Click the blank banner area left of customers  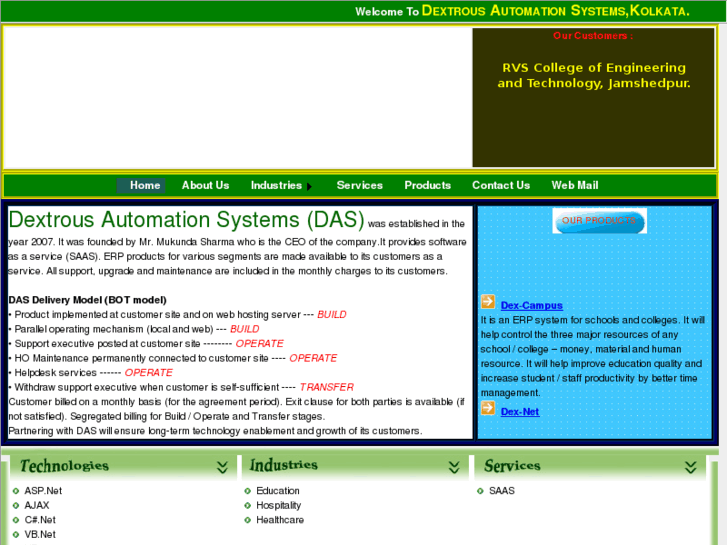[x=238, y=97]
